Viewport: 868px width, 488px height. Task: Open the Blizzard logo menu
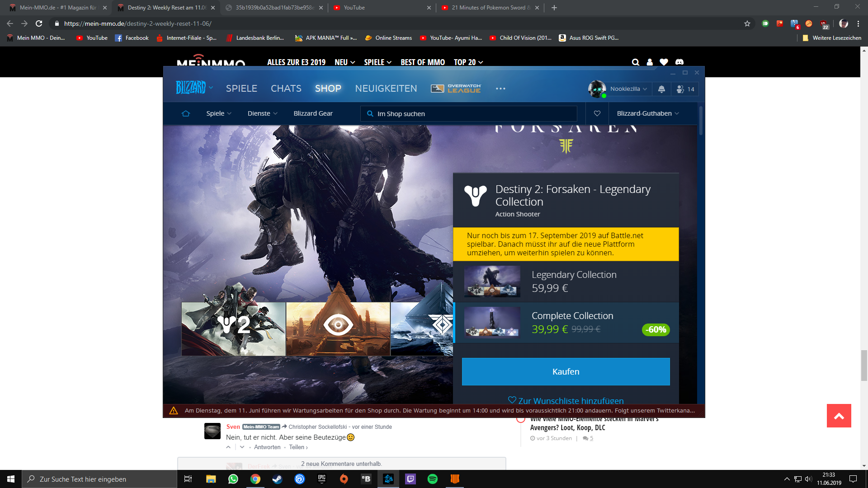coord(194,88)
